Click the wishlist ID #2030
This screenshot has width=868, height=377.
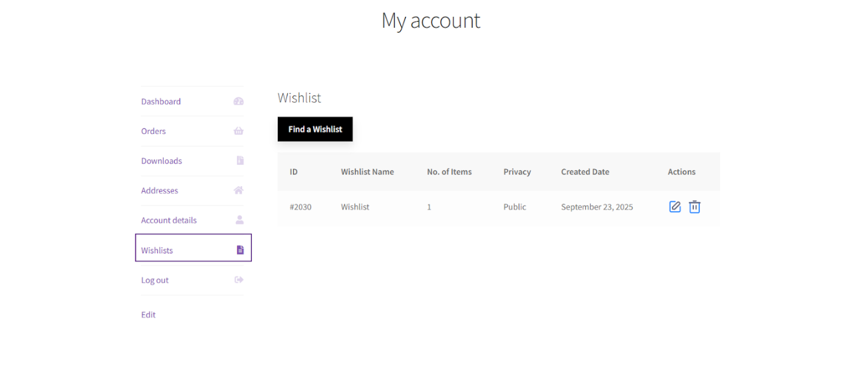pyautogui.click(x=301, y=207)
